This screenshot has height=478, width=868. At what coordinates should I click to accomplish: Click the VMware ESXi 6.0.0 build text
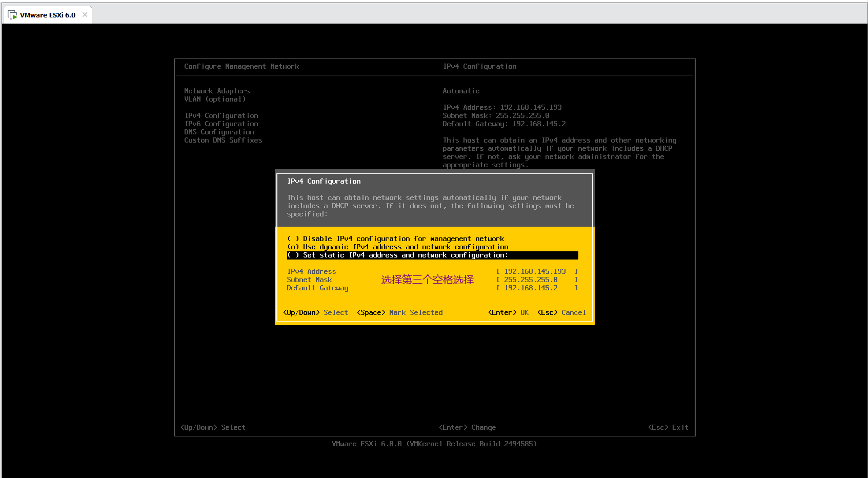(x=434, y=444)
